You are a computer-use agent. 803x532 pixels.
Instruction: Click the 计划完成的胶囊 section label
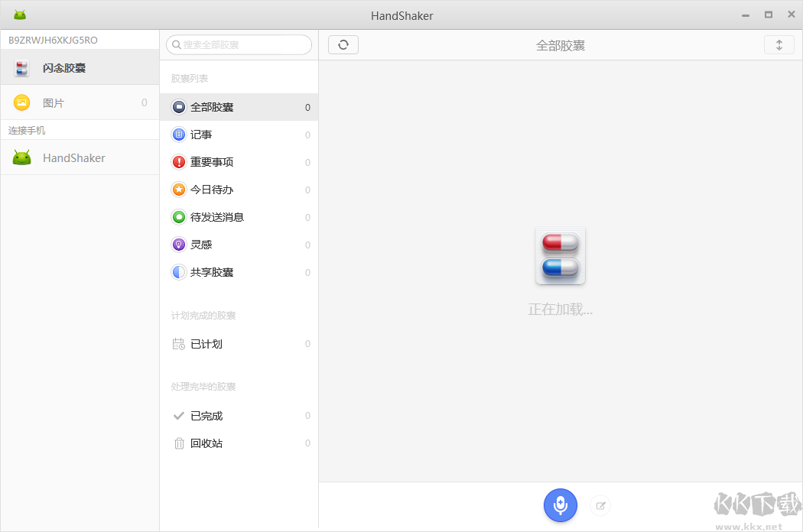[x=203, y=316]
